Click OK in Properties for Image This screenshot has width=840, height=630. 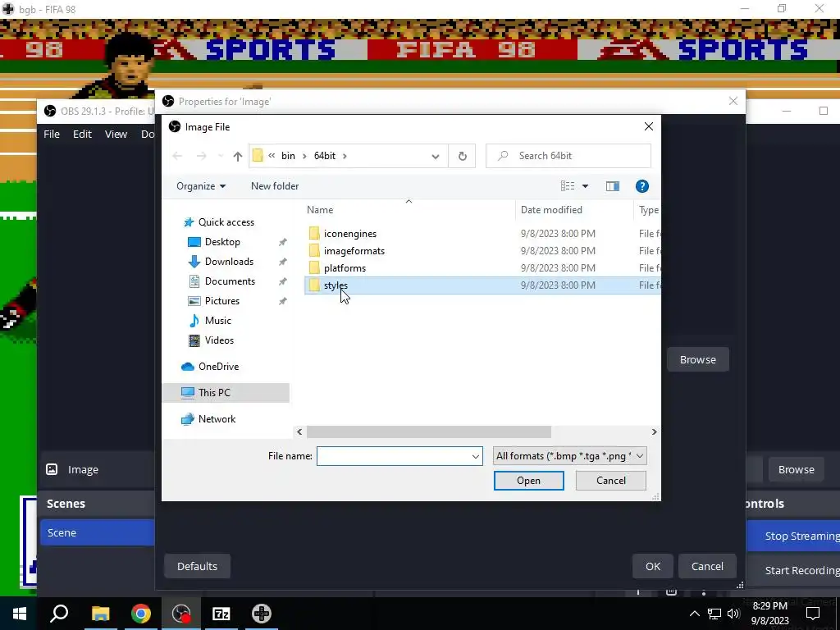pos(652,566)
